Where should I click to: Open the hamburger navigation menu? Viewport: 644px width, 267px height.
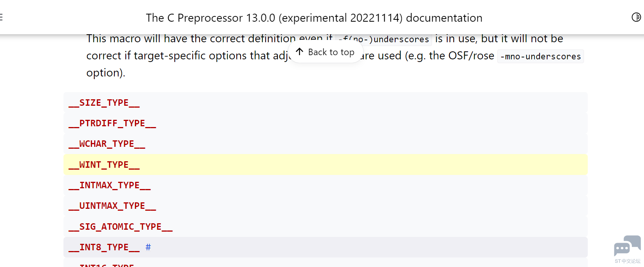pos(1,17)
